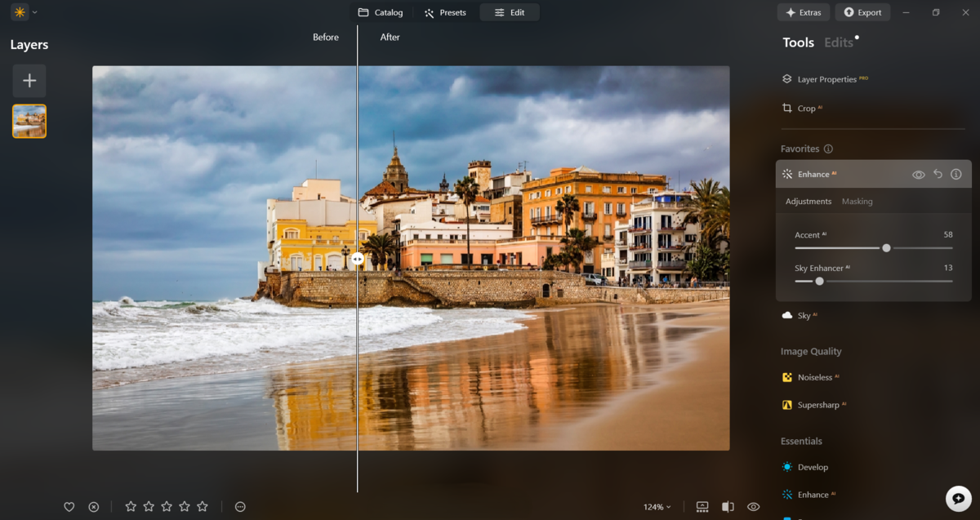980x520 pixels.
Task: Select the image layer thumbnail
Action: point(29,121)
